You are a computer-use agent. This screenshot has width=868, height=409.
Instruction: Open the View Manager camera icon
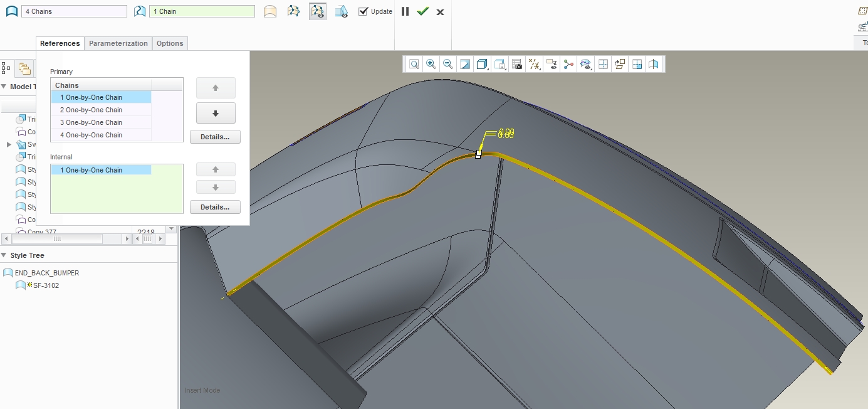517,64
